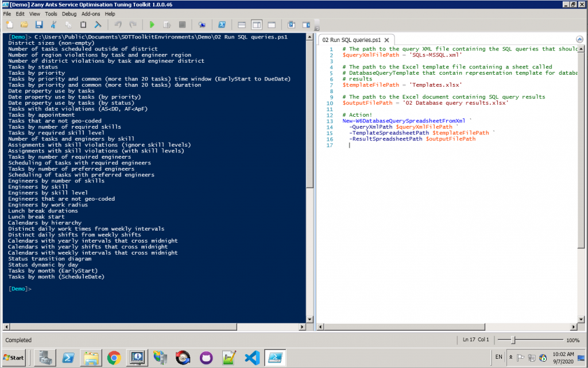Click 'Templates.xlsx' string in script

pyautogui.click(x=435, y=85)
